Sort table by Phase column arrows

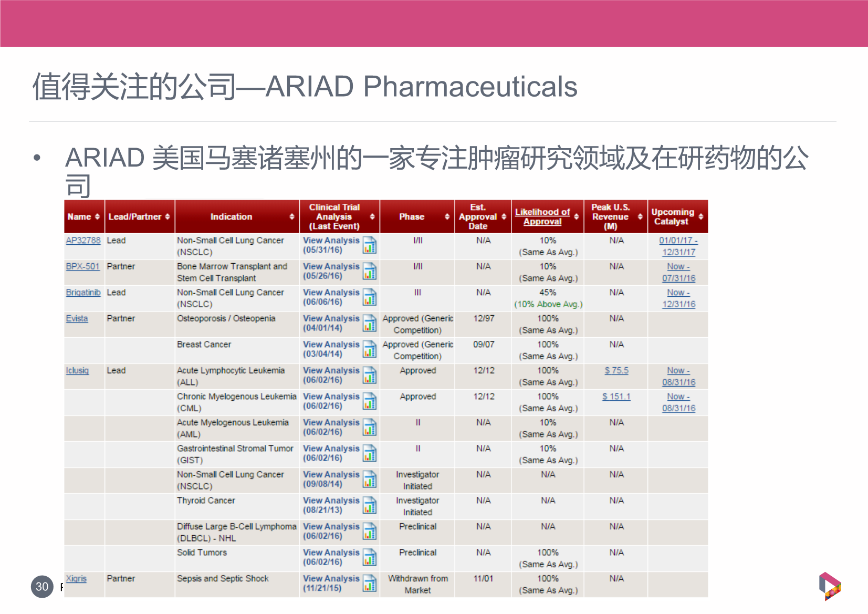447,217
